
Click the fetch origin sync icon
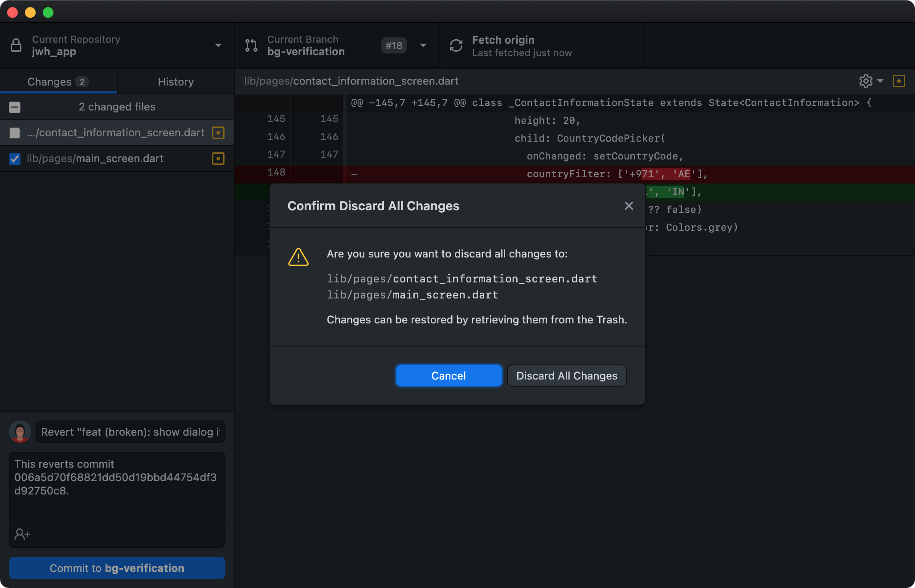456,45
